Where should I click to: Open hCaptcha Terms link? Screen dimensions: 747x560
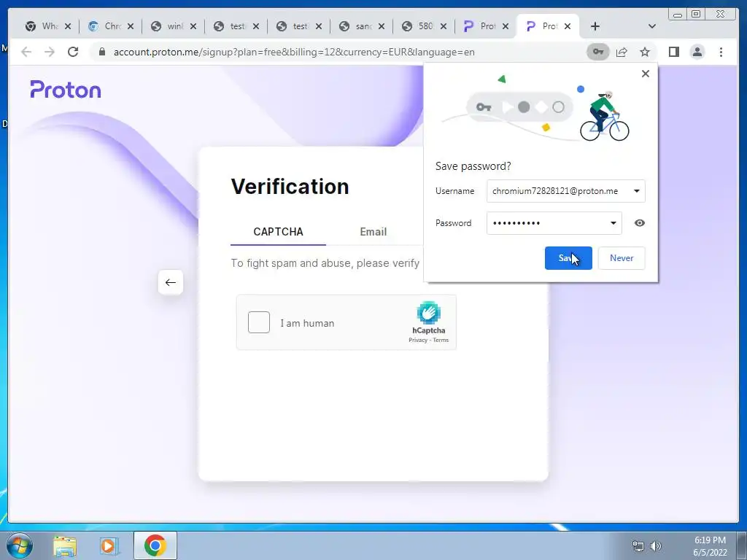441,340
